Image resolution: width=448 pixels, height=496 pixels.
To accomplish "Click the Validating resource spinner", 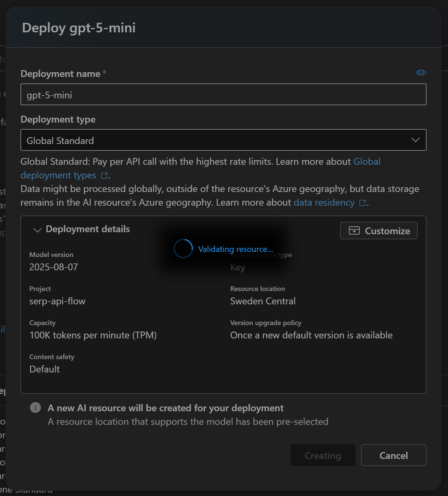I will pyautogui.click(x=183, y=249).
